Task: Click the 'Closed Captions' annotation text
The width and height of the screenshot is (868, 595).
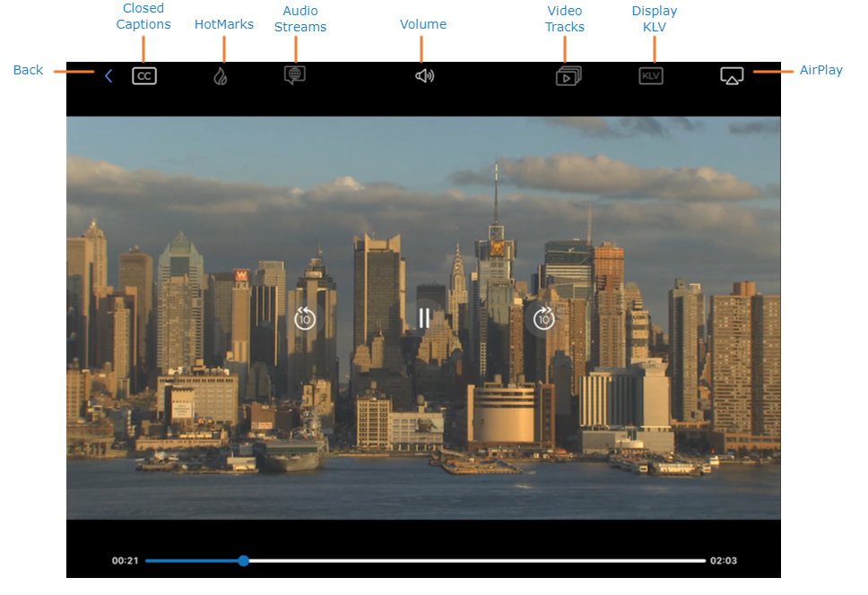Action: [x=143, y=17]
